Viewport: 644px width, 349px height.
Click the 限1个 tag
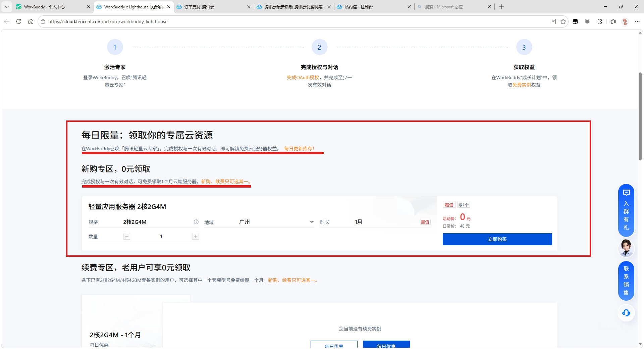point(463,205)
